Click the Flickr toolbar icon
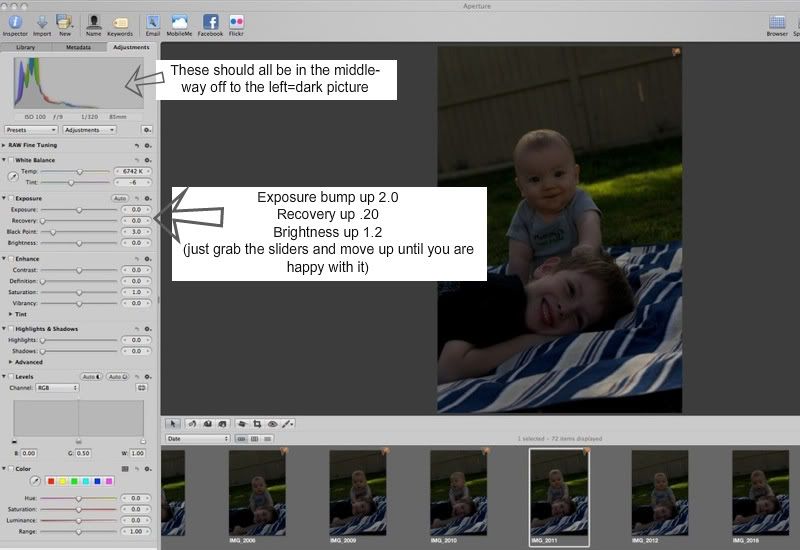This screenshot has width=800, height=550. (x=237, y=21)
